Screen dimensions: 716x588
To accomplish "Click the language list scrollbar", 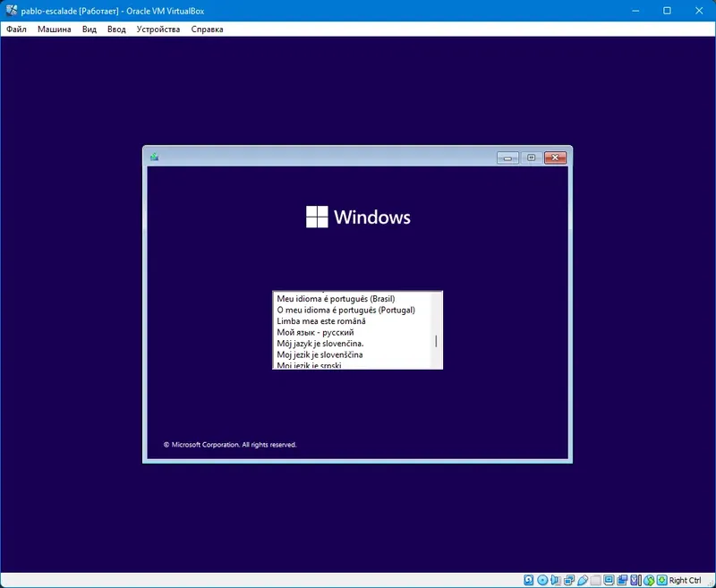I will coord(436,340).
